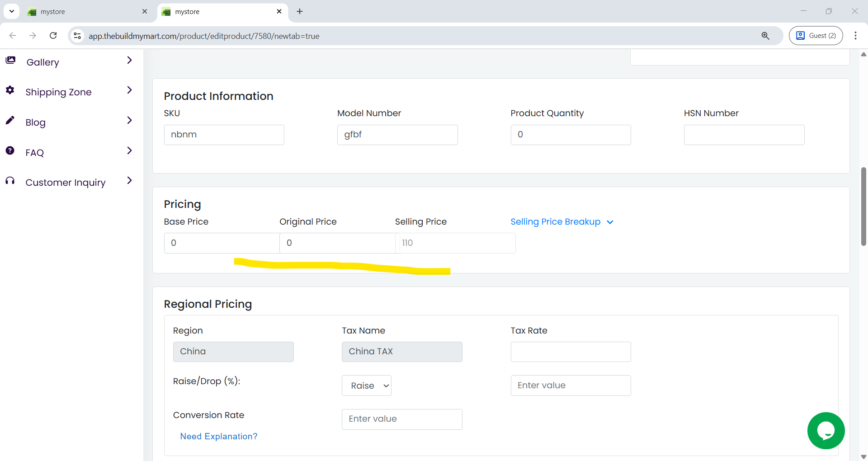Viewport: 868px width, 461px height.
Task: Click the Shipping Zone gear icon
Action: pos(10,90)
